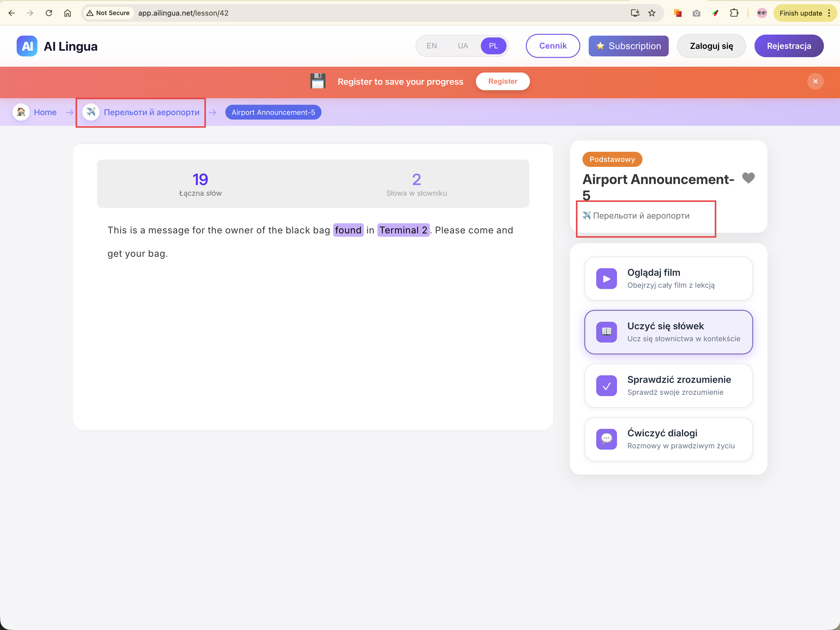Click the Home house icon in breadcrumb
Image resolution: width=840 pixels, height=630 pixels.
point(21,112)
